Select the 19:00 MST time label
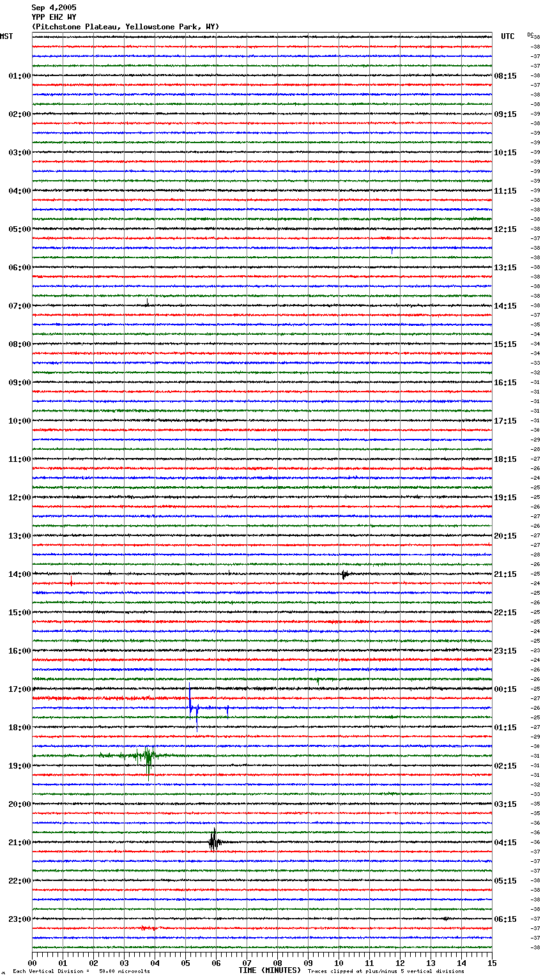The width and height of the screenshot is (543, 980). pos(20,766)
